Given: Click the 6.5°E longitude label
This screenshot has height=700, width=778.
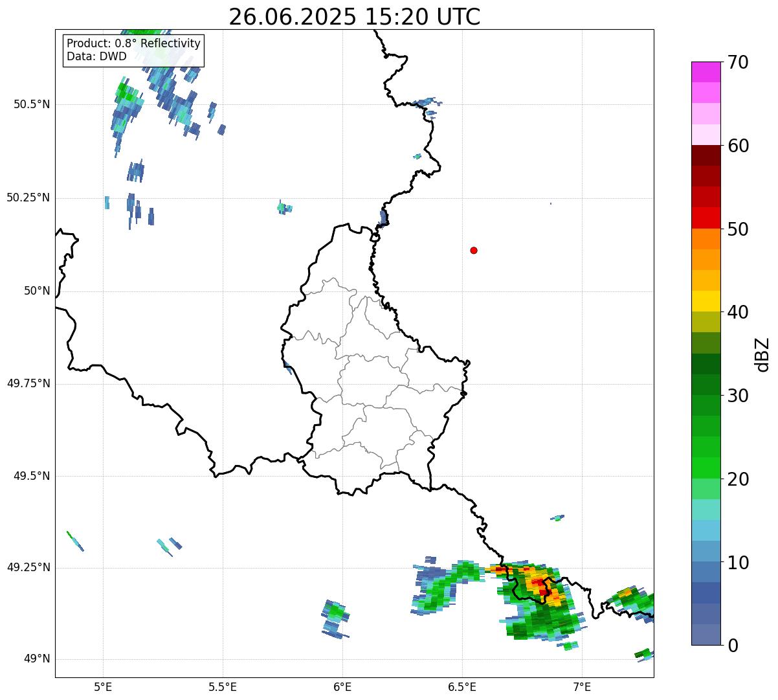Looking at the screenshot, I should pyautogui.click(x=462, y=686).
